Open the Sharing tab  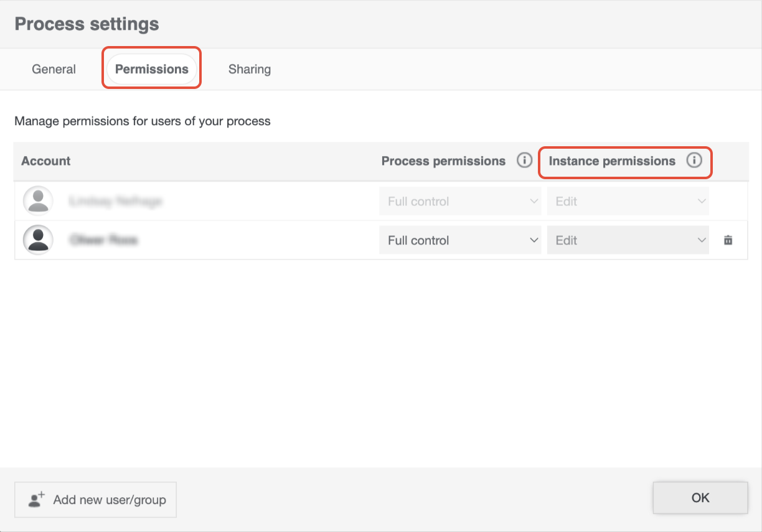click(249, 69)
